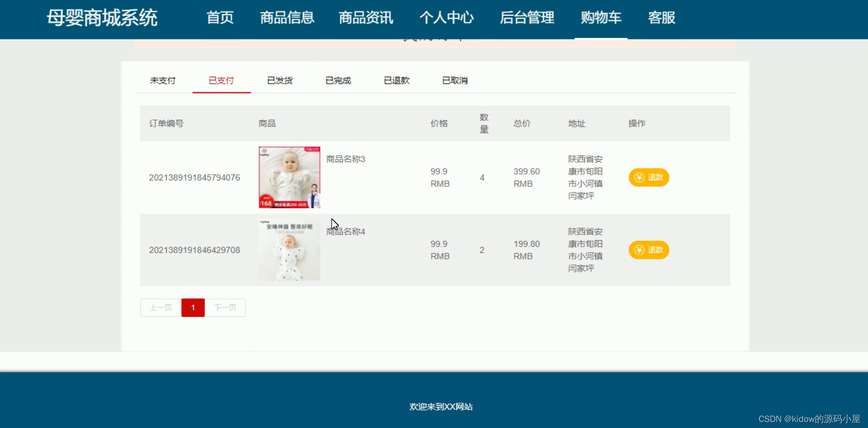This screenshot has height=428, width=868.
Task: Click the 商品名称3 product thumbnail
Action: (289, 177)
